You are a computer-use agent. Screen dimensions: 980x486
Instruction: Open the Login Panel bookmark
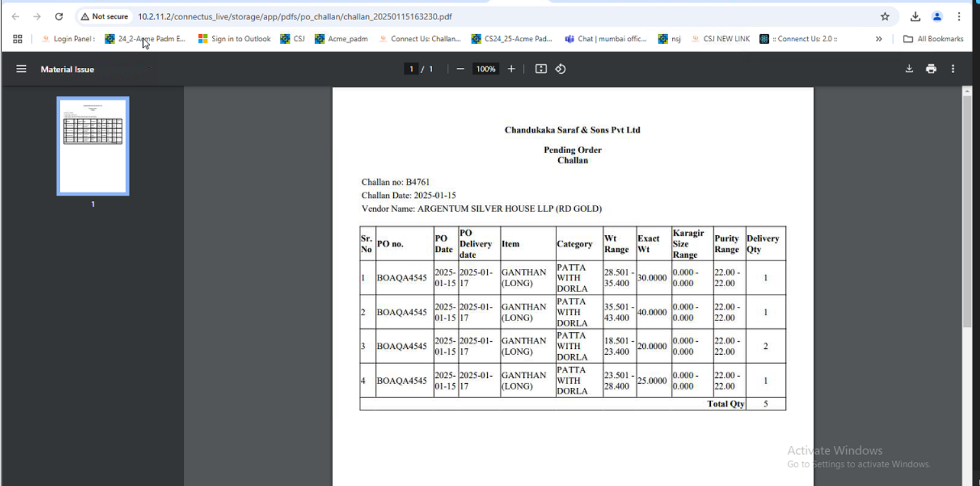pyautogui.click(x=68, y=39)
